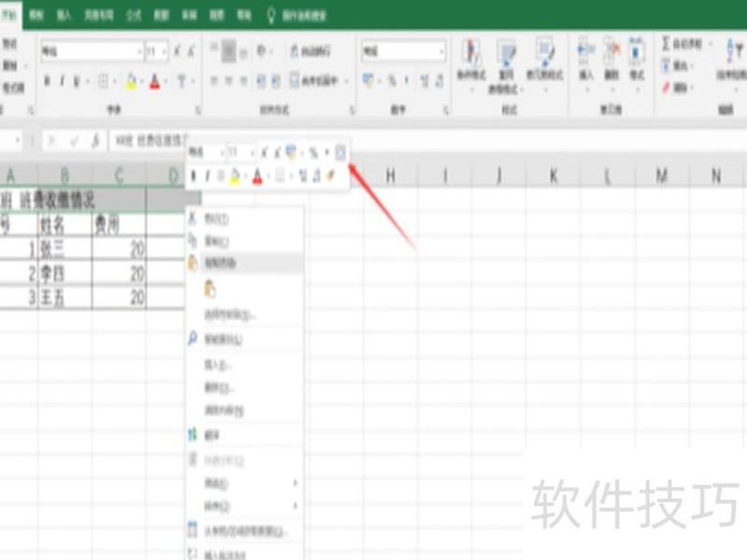Click the AutoSum sigma icon
Image resolution: width=747 pixels, height=560 pixels.
tap(665, 42)
